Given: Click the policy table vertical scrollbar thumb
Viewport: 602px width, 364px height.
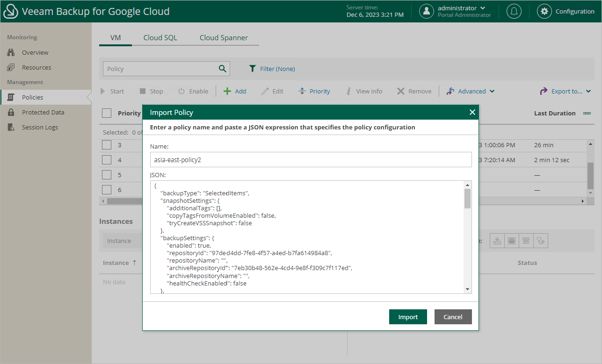Looking at the screenshot, I should pos(590,175).
